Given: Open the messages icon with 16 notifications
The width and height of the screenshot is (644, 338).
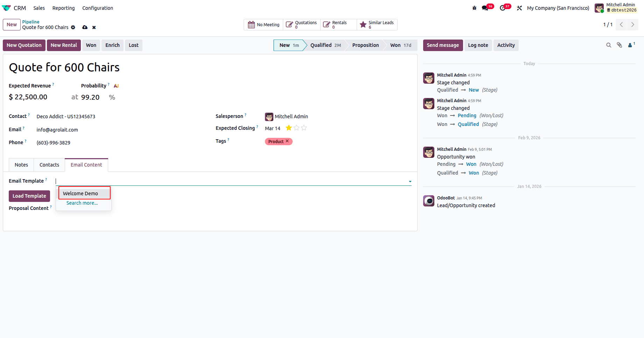Looking at the screenshot, I should pyautogui.click(x=485, y=8).
